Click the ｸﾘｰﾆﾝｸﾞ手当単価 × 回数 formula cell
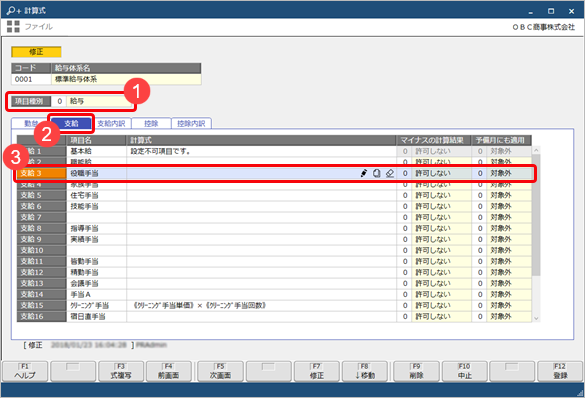The image size is (585, 398). point(261,305)
